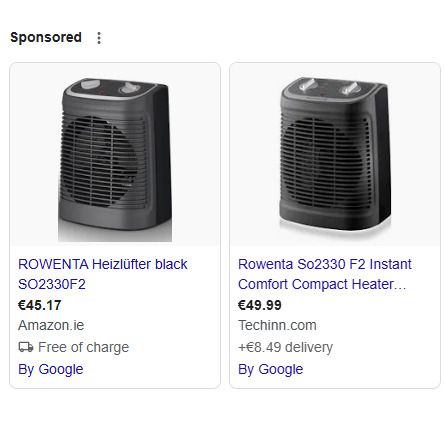Click By Google under Techinn.com listing

click(270, 369)
